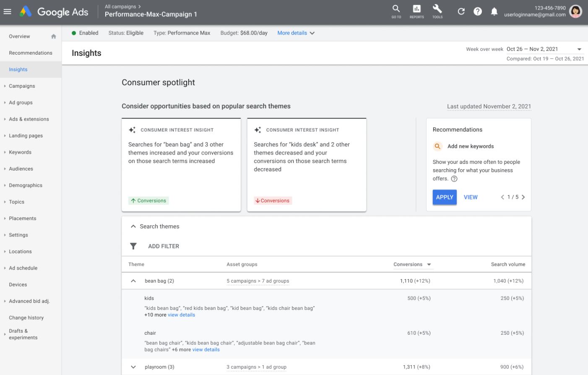Click the APPLY button
Image resolution: width=588 pixels, height=375 pixels.
pos(445,197)
